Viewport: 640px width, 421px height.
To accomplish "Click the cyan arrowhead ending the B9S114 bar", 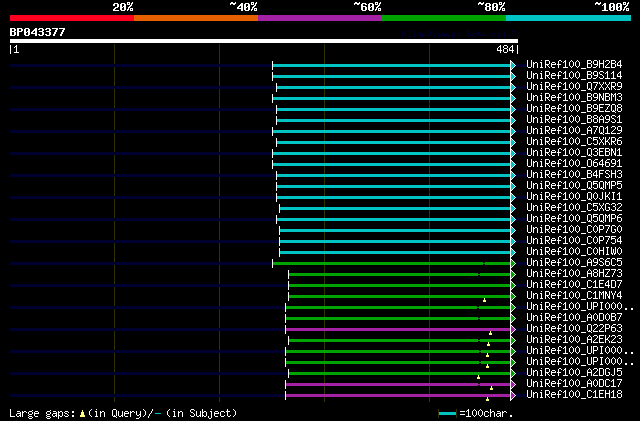I will [x=513, y=76].
